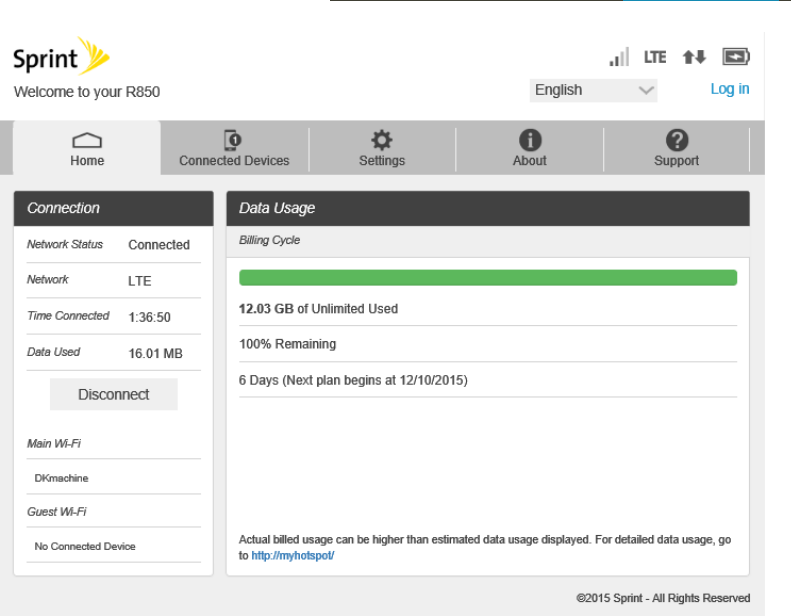
Task: Click the data transfer arrows icon
Action: pos(694,57)
